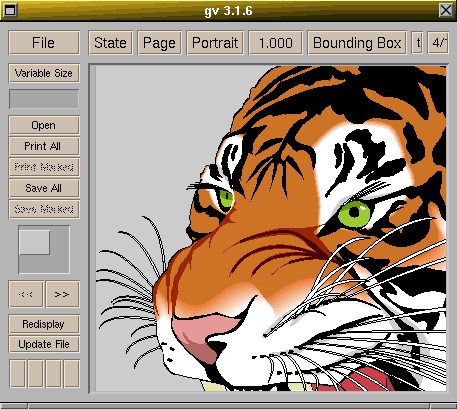Click Print All
This screenshot has width=457, height=409.
coord(44,146)
